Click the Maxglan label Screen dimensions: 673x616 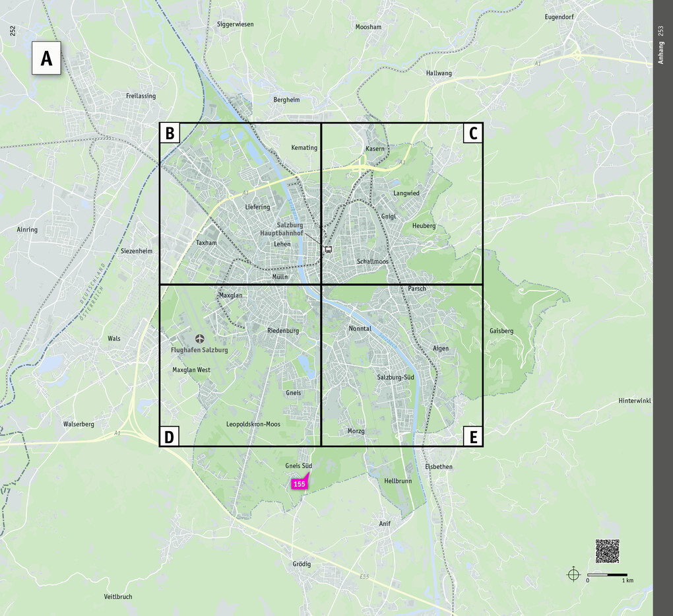click(230, 296)
